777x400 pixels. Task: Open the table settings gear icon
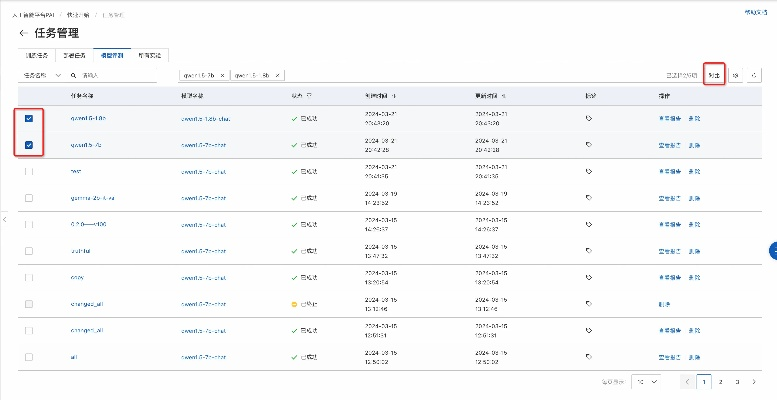(735, 75)
